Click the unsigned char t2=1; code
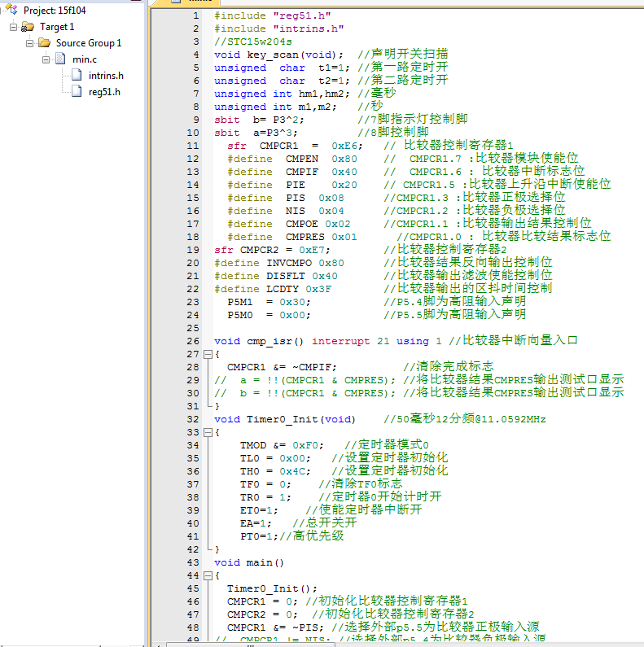This screenshot has height=647, width=644. (282, 81)
